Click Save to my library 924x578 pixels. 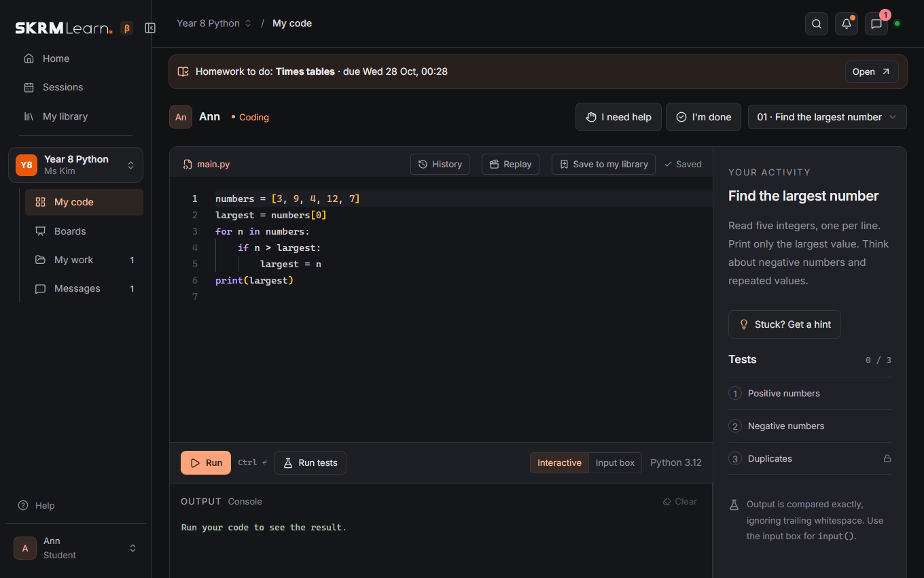click(603, 165)
